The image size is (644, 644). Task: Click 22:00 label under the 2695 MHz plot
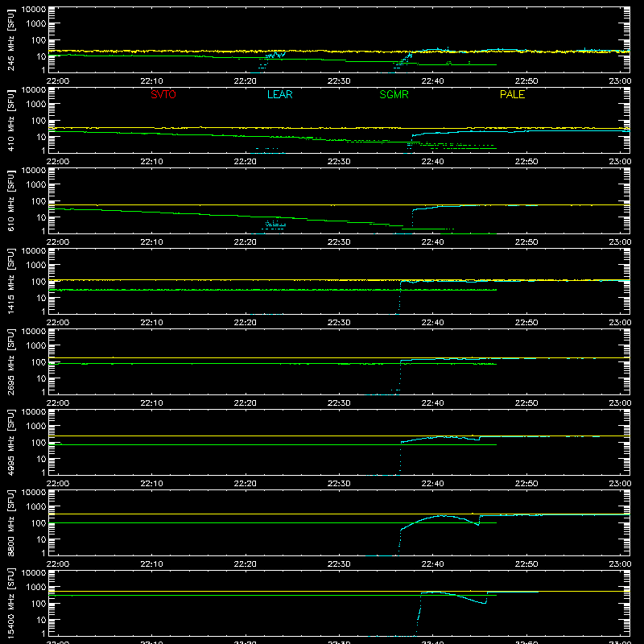(57, 403)
